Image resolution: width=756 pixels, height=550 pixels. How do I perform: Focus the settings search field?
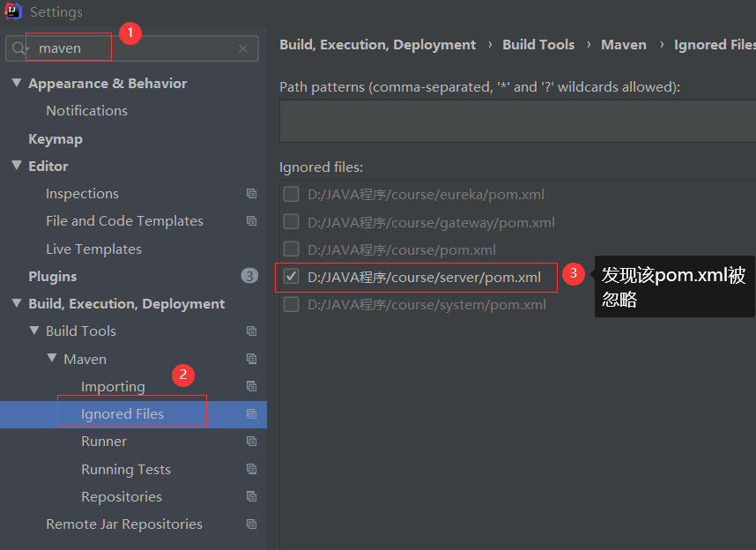coord(132,48)
